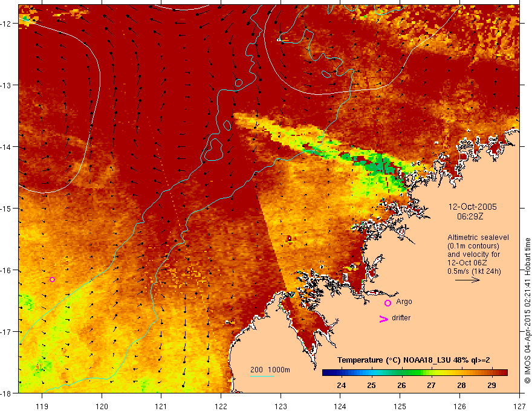Click the longitude axis label "122"
This screenshot has width=532, height=411.
221,406
